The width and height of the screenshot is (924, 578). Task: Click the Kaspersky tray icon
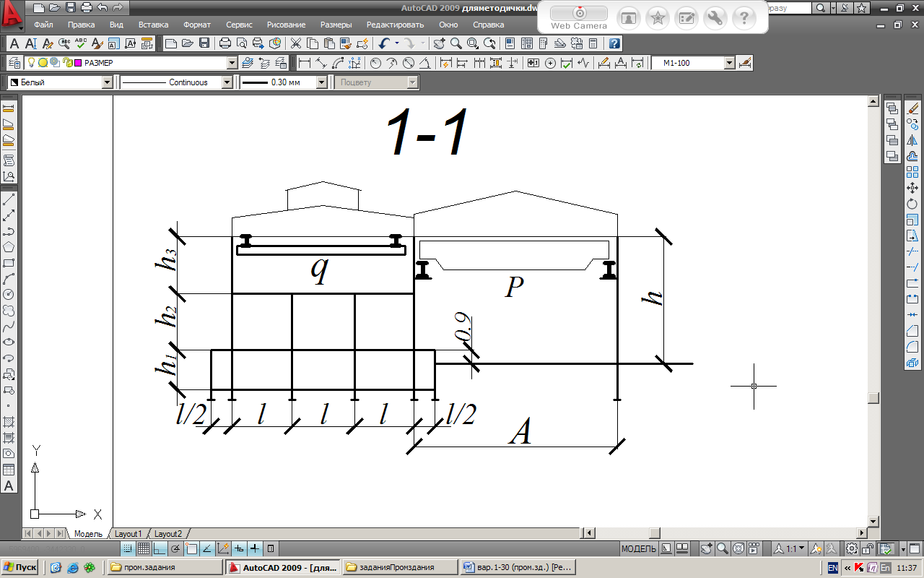(859, 568)
